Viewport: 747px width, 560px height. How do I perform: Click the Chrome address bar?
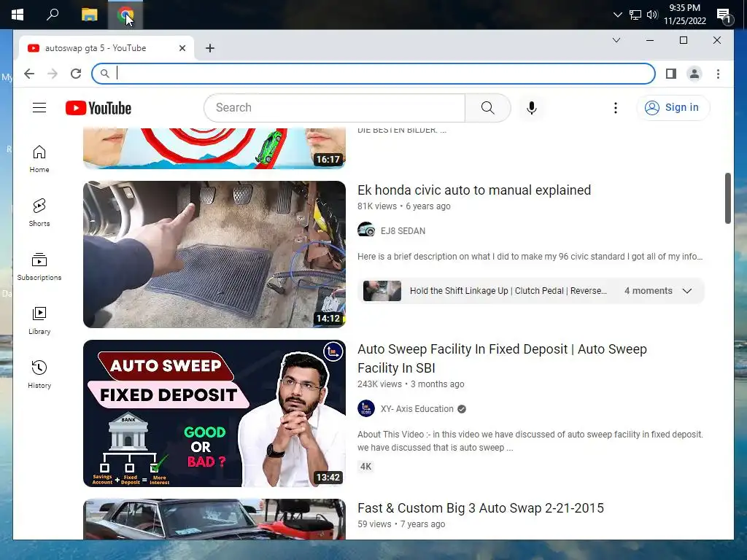tap(373, 74)
